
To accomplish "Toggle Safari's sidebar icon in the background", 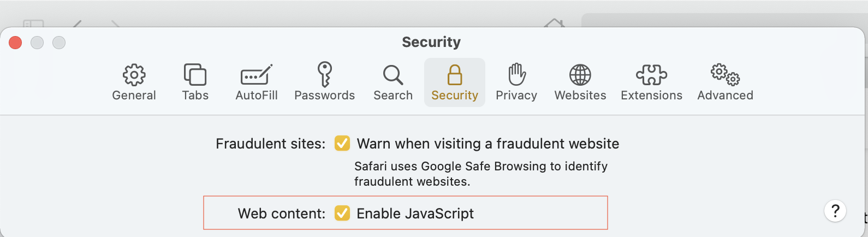I will pyautogui.click(x=33, y=23).
